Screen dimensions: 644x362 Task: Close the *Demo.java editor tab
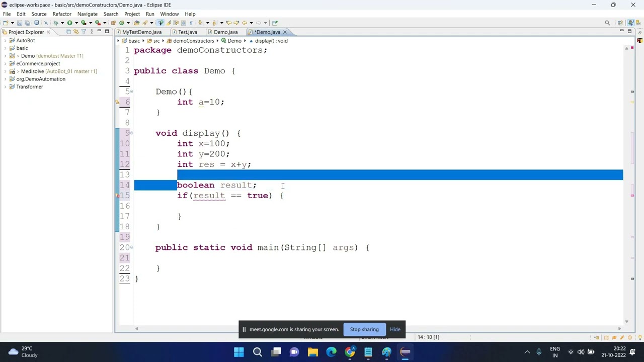coord(285,32)
